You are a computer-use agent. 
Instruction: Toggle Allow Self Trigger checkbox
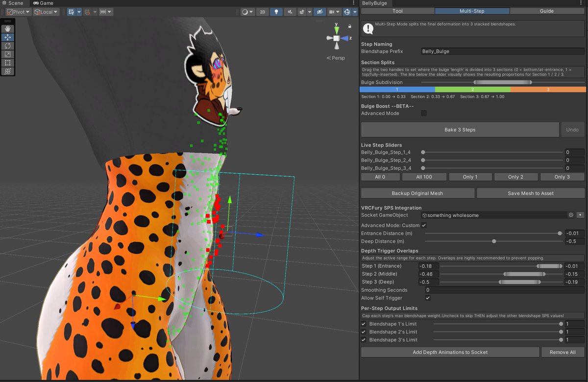[428, 298]
